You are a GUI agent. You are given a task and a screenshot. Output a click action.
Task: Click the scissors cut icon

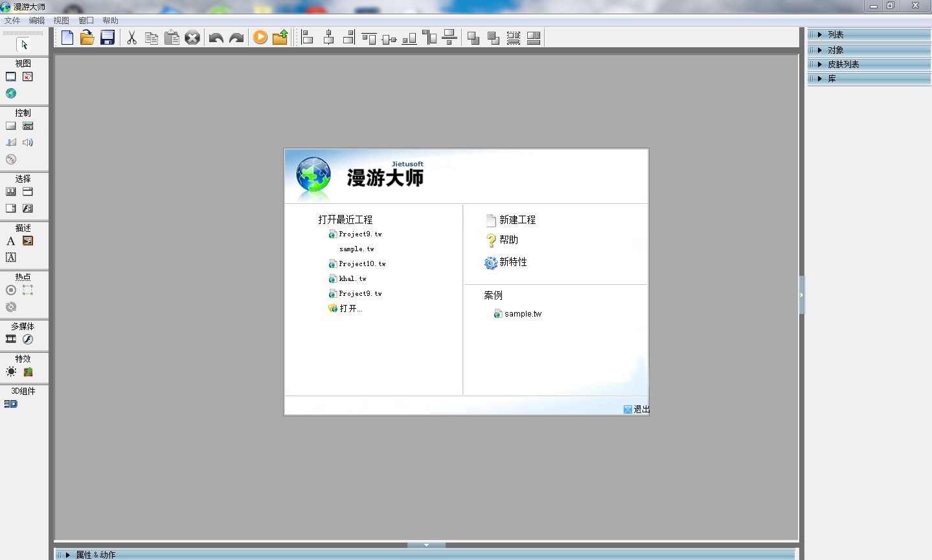coord(131,38)
